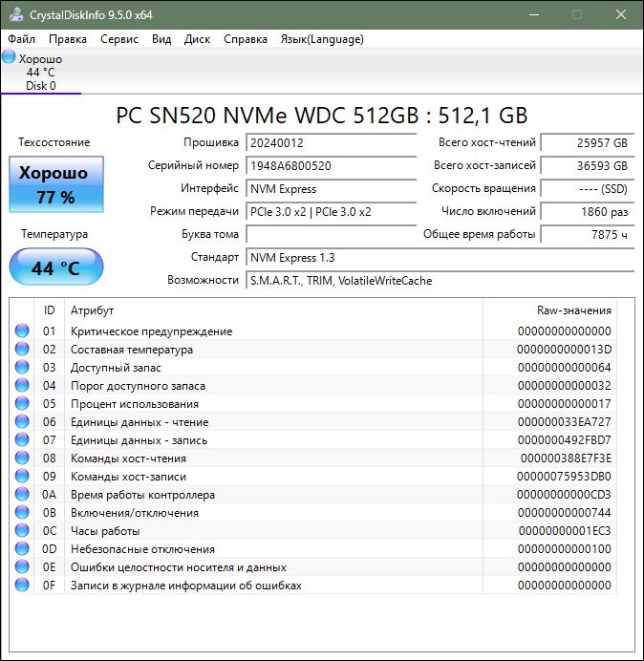
Task: Open the Вид menu
Action: pos(161,39)
